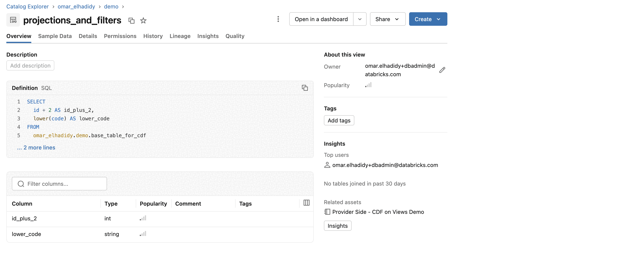Viewport: 644px width, 255px height.
Task: Expand the Open in a dashboard dropdown arrow
Action: (x=360, y=19)
